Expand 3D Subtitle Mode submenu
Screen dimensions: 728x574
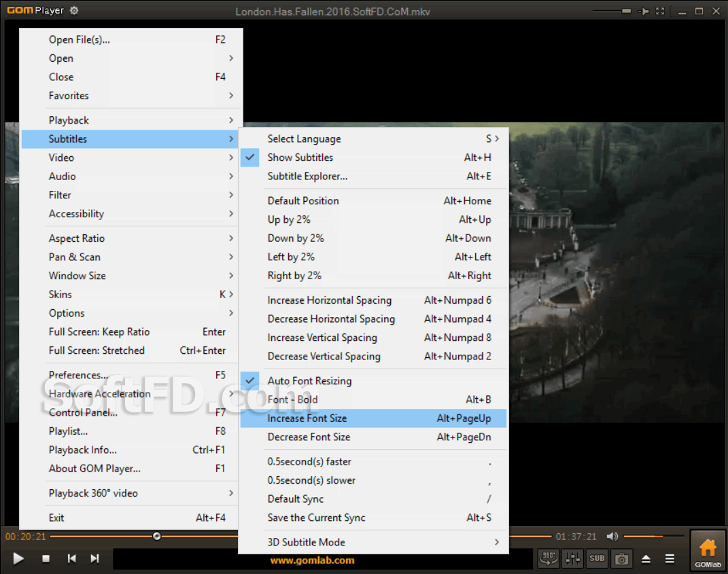coord(373,542)
